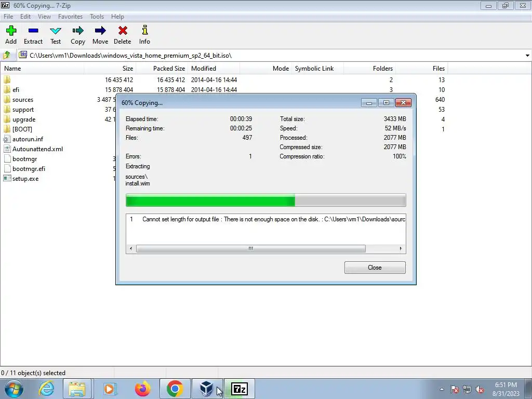Click the taskbar clock showing 6:51 PM
The width and height of the screenshot is (532, 399).
(x=506, y=389)
